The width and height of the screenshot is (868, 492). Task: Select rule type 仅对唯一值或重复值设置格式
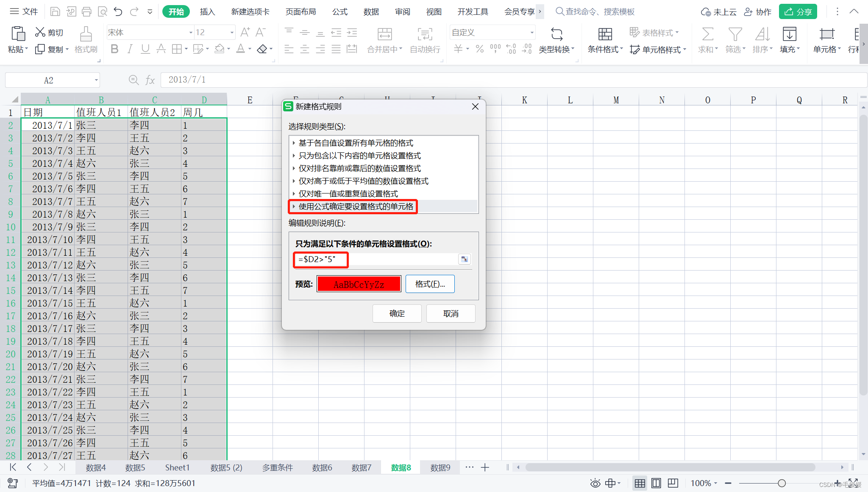(348, 193)
